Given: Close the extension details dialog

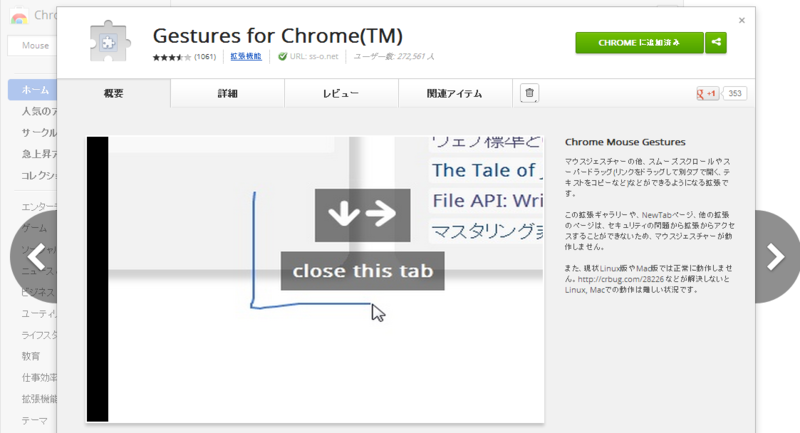Looking at the screenshot, I should pyautogui.click(x=742, y=20).
